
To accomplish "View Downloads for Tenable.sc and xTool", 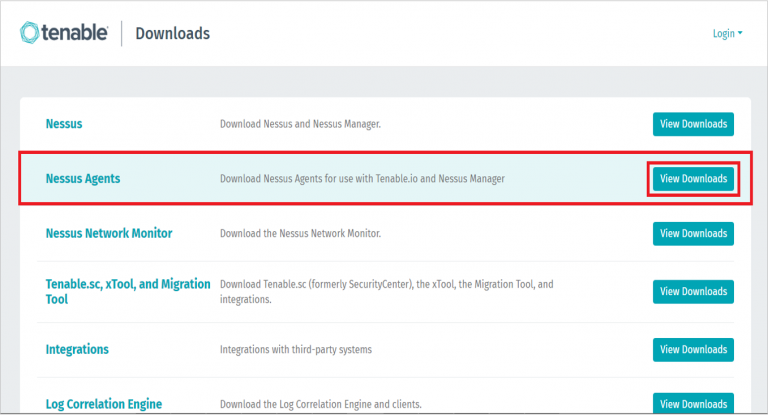I will pyautogui.click(x=693, y=291).
